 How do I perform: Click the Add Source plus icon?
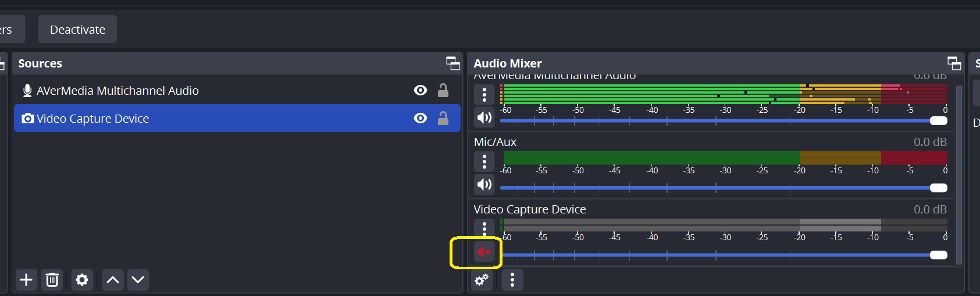(x=26, y=280)
